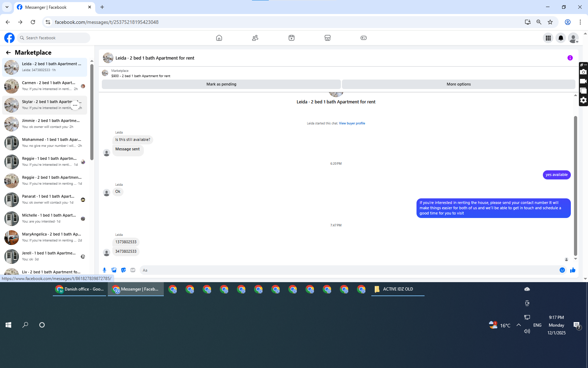The width and height of the screenshot is (588, 368).
Task: Open Chrome profile icon
Action: click(x=568, y=22)
